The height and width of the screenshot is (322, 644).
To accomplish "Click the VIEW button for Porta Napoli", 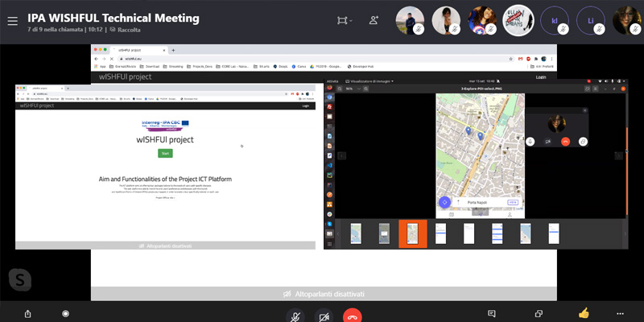I will (x=513, y=203).
